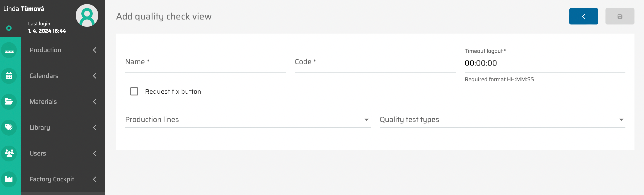Open the Materials menu item

click(x=43, y=102)
